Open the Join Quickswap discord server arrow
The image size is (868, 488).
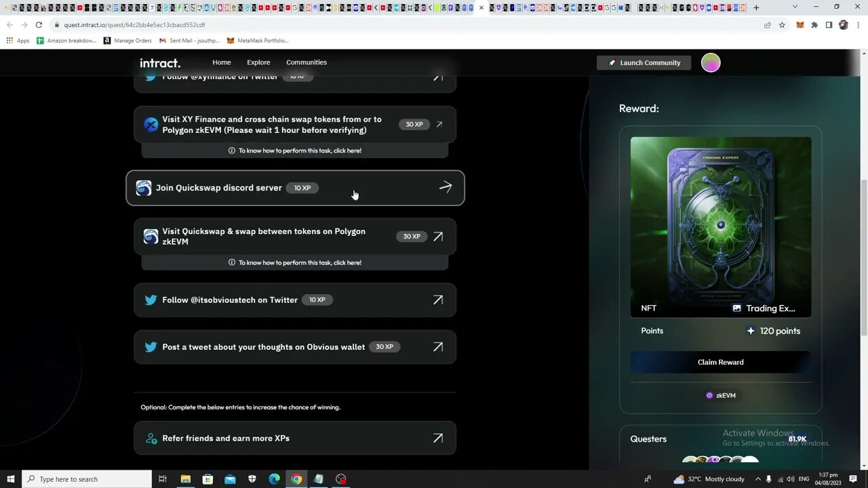click(x=446, y=187)
